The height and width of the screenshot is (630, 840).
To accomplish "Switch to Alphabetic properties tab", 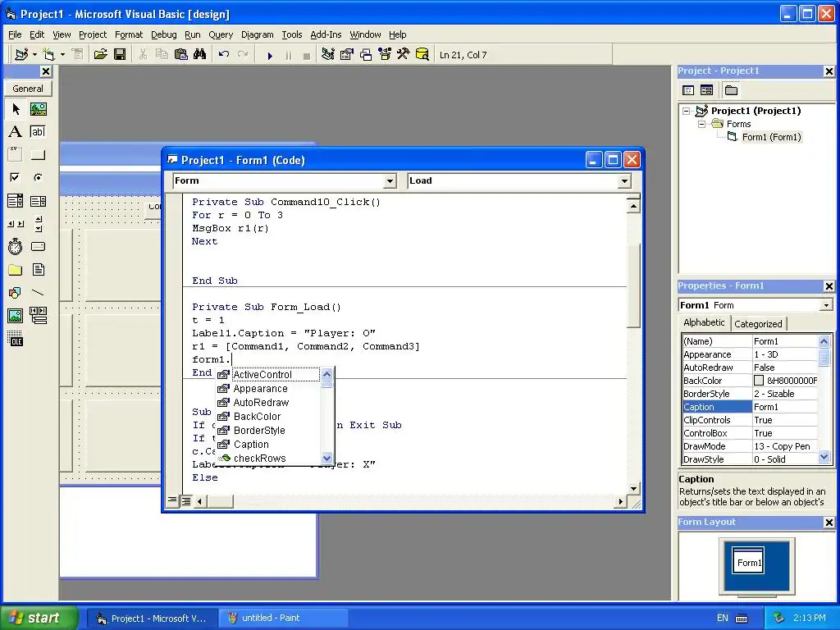I will coord(704,322).
